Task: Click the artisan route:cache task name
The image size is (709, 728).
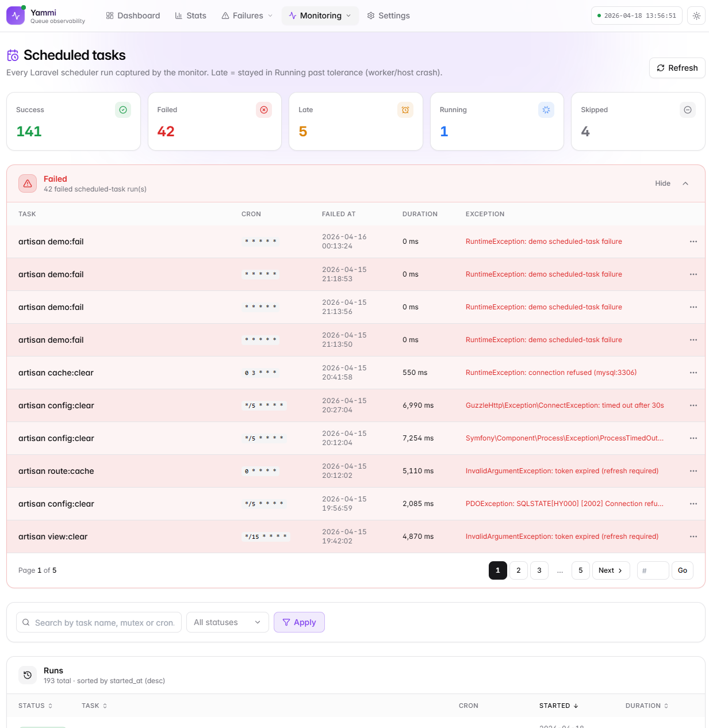Action: (x=56, y=471)
